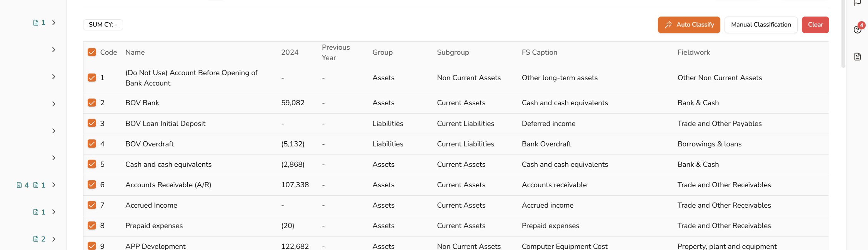The image size is (868, 250).
Task: Sort by the Fieldwork column header
Action: click(x=693, y=52)
